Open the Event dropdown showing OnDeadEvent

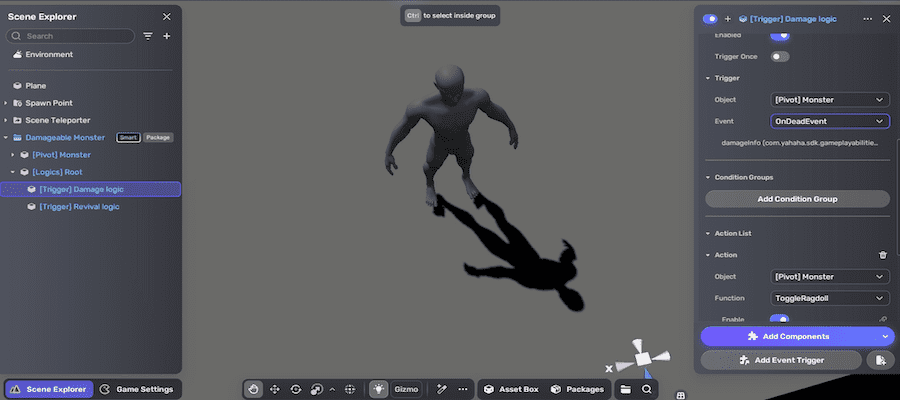point(829,121)
